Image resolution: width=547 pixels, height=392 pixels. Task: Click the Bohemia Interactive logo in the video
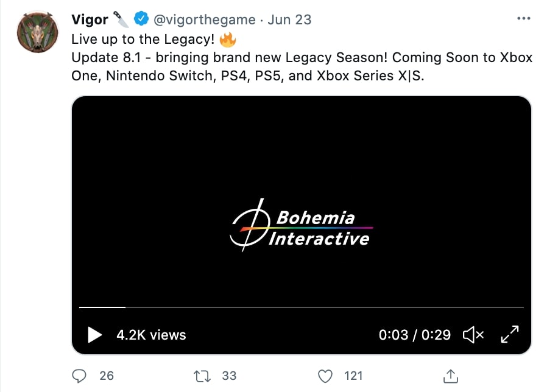tap(301, 225)
